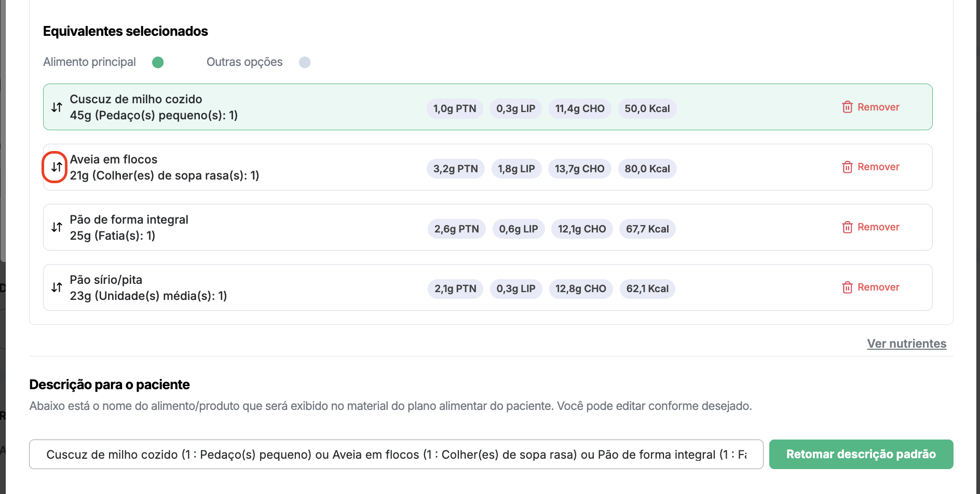Open the Ver nutrientes link
Screen dimensions: 980x494
[x=906, y=344]
